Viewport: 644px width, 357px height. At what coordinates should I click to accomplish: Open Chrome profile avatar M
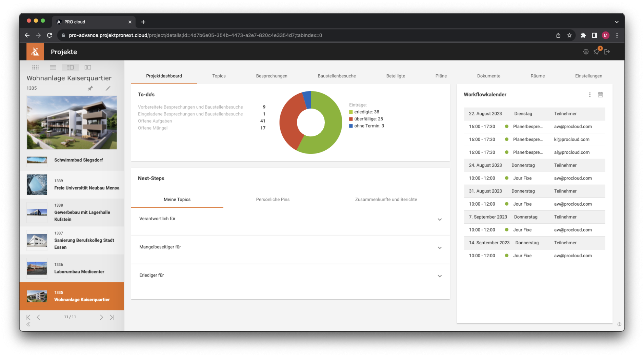coord(606,35)
